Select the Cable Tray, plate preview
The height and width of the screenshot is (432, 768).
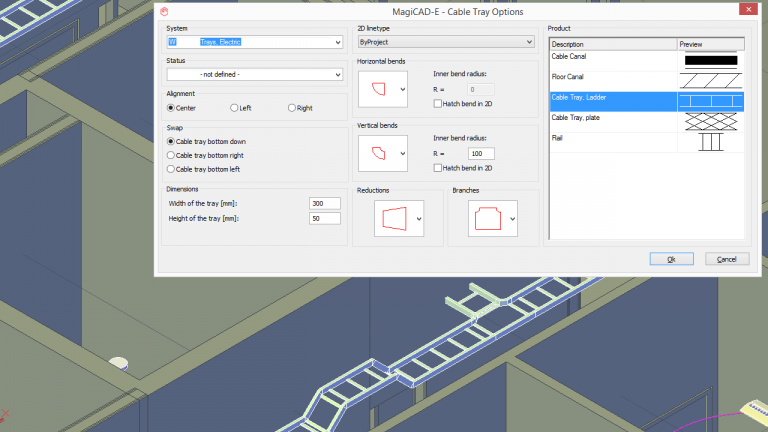point(711,121)
